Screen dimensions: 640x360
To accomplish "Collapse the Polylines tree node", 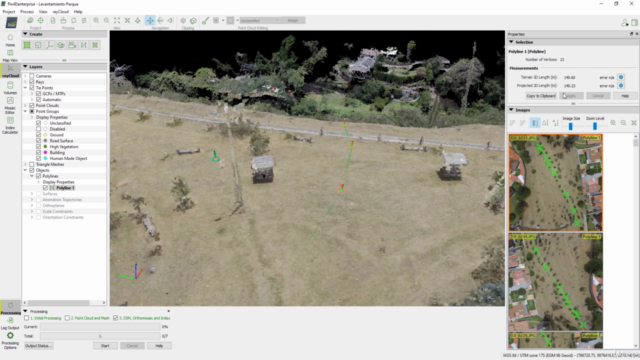I will coord(32,176).
